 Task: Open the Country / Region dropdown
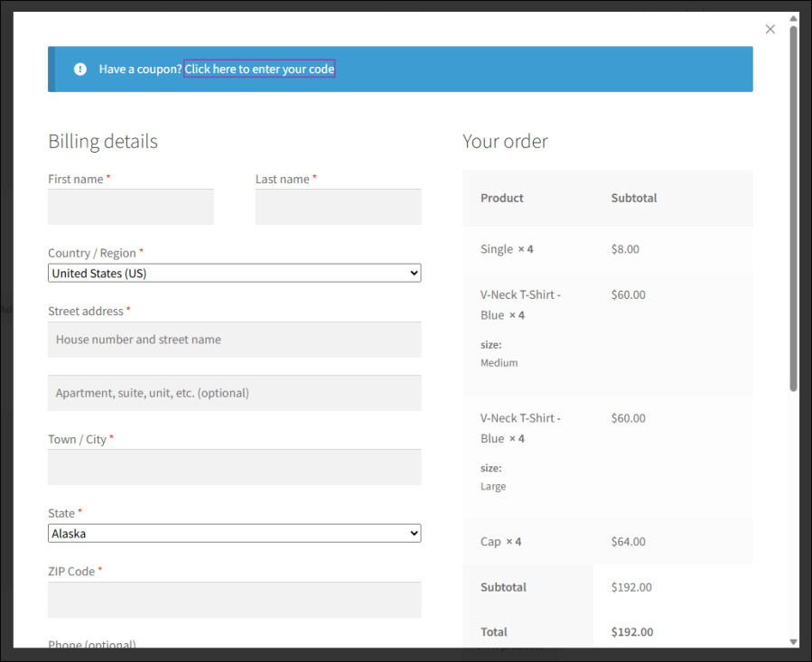(234, 273)
